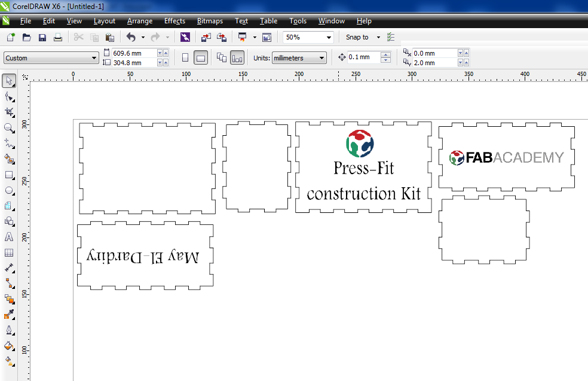Edit the page width 609.6 mm field

[134, 53]
